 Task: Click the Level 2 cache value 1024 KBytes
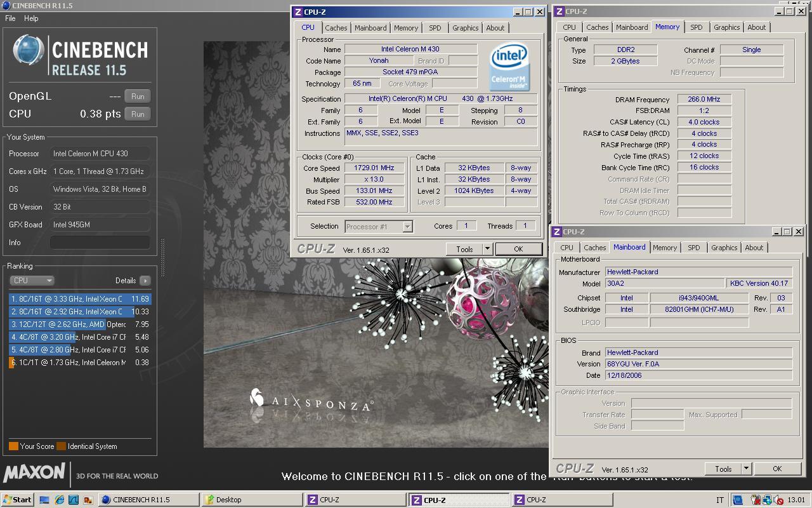click(474, 191)
